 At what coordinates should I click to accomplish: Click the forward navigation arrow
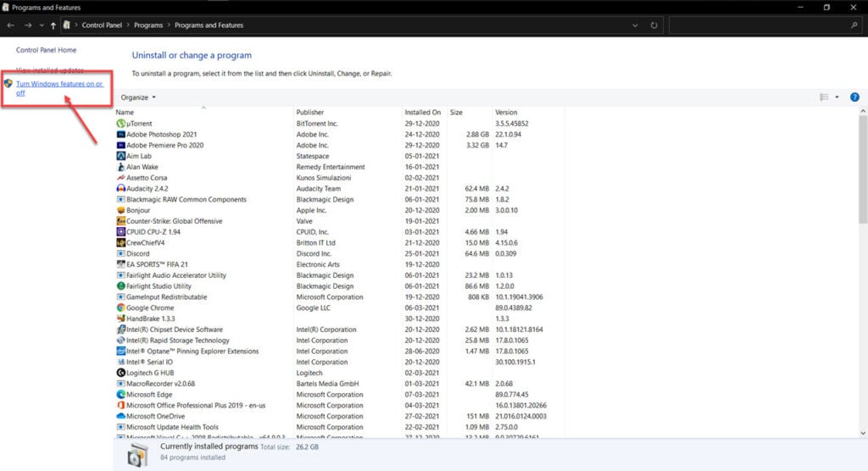pyautogui.click(x=28, y=25)
